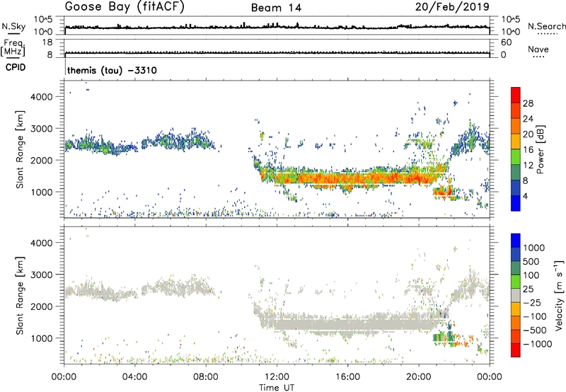Click the "-500" velocity scale tick label
The width and height of the screenshot is (566, 392).
click(534, 330)
